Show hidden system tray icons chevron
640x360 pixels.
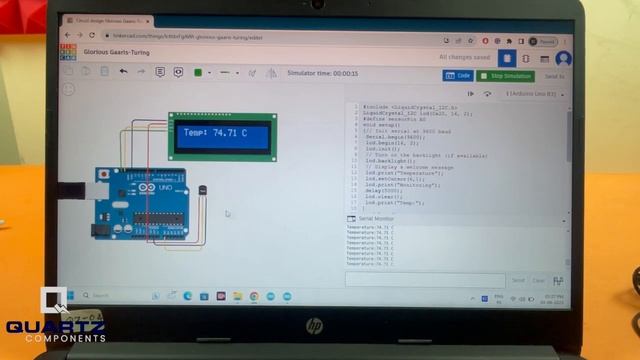click(x=472, y=299)
